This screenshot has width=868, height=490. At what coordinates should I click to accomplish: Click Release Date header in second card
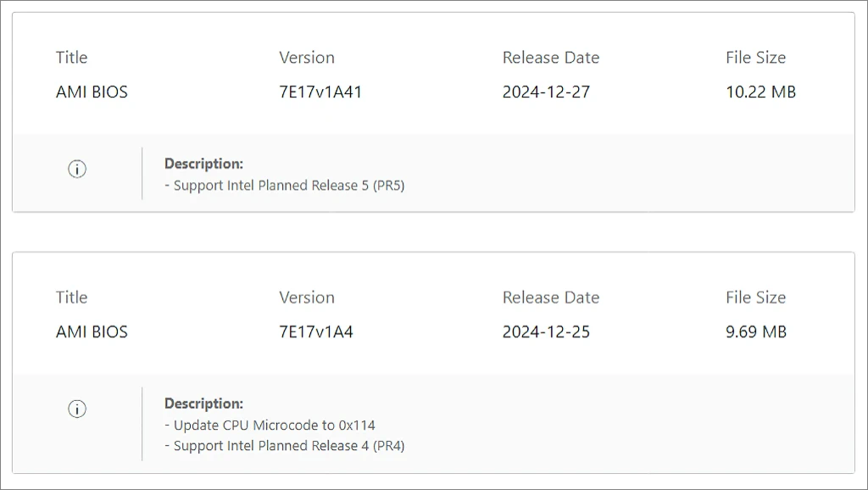coord(551,298)
